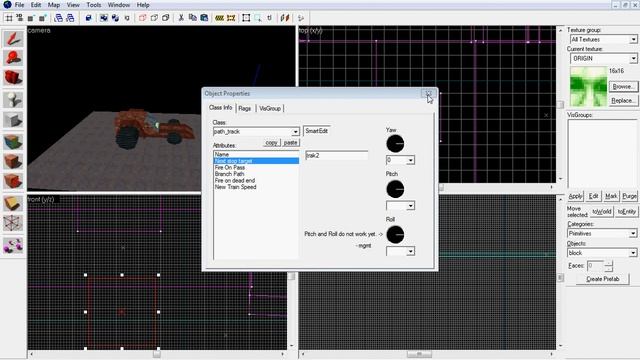Select the Entity tool

coord(13,99)
